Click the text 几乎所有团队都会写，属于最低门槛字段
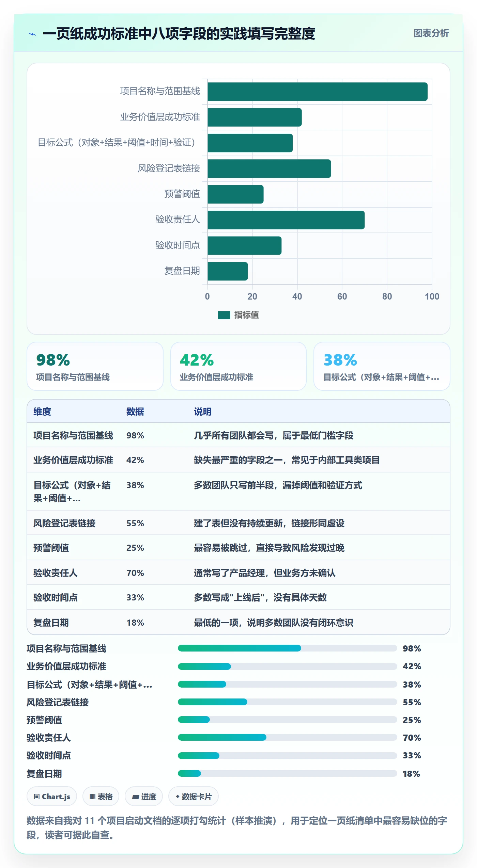This screenshot has width=477, height=868. [274, 435]
